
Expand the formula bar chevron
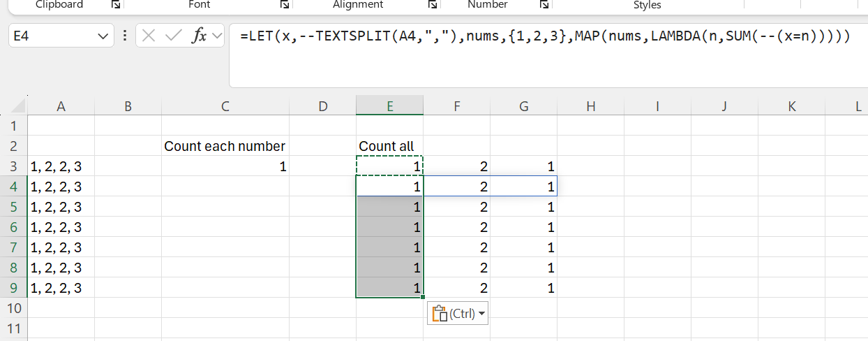pos(216,36)
